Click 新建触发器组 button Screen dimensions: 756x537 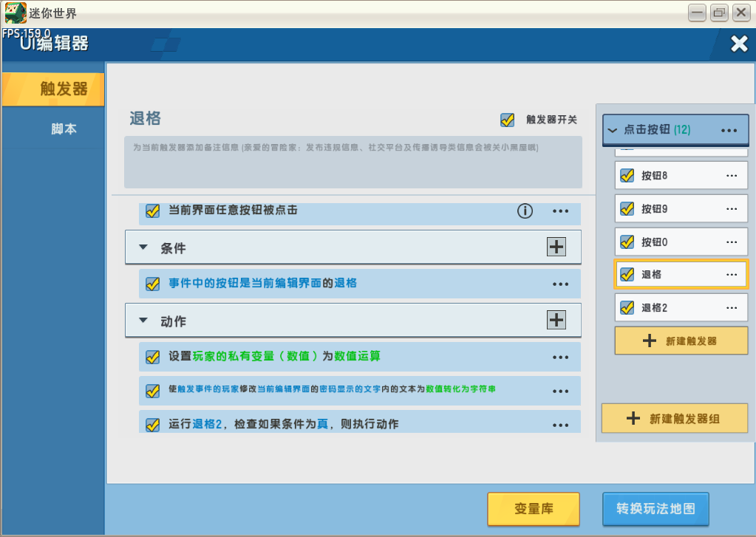pyautogui.click(x=675, y=418)
